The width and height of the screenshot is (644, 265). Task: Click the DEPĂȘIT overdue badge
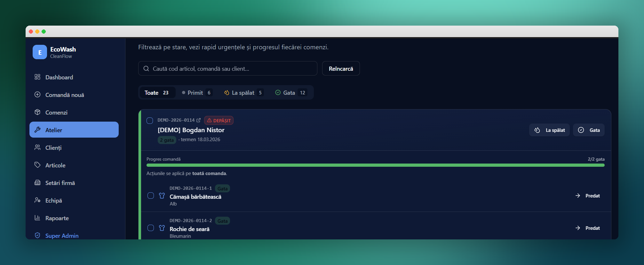click(x=219, y=120)
